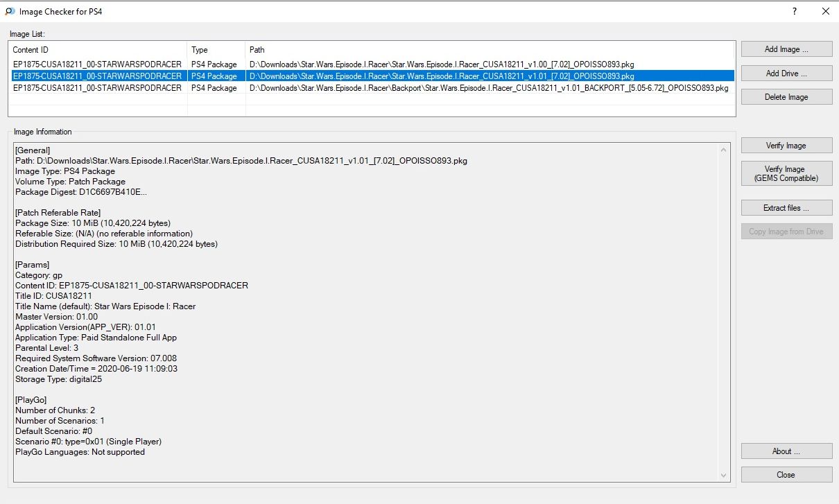Click the Category: gp line
The width and height of the screenshot is (839, 504).
(x=39, y=275)
